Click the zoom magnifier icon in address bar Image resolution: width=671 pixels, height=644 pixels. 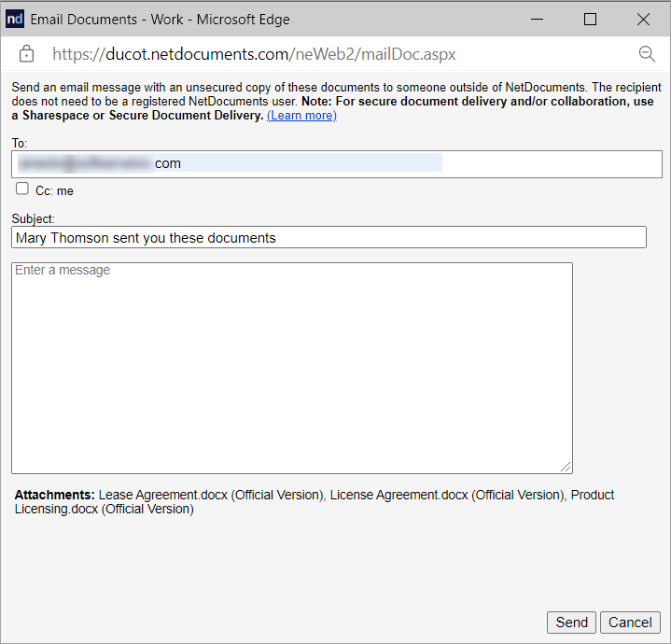click(647, 54)
